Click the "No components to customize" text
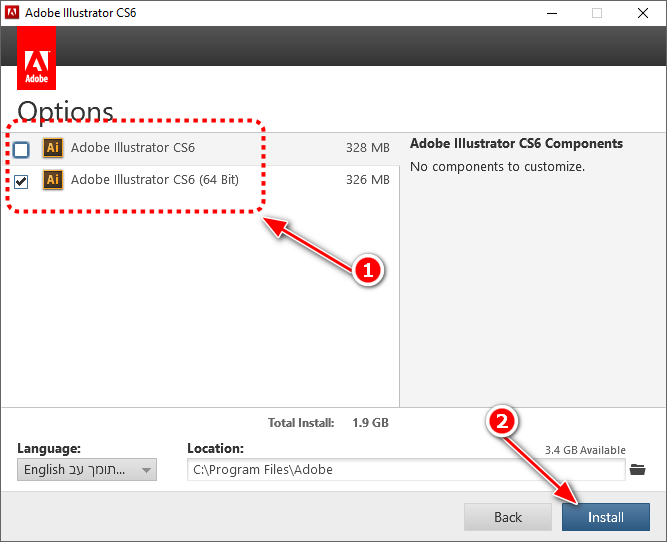The image size is (667, 542). coord(497,167)
